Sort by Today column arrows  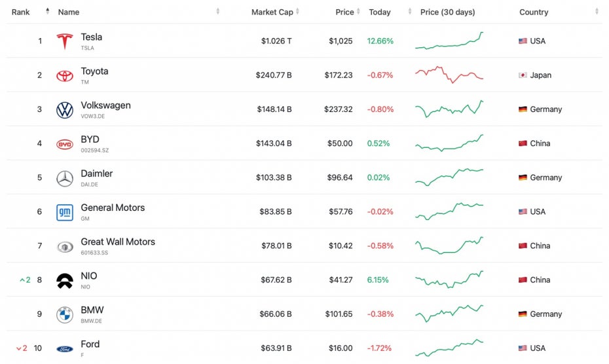tap(409, 11)
